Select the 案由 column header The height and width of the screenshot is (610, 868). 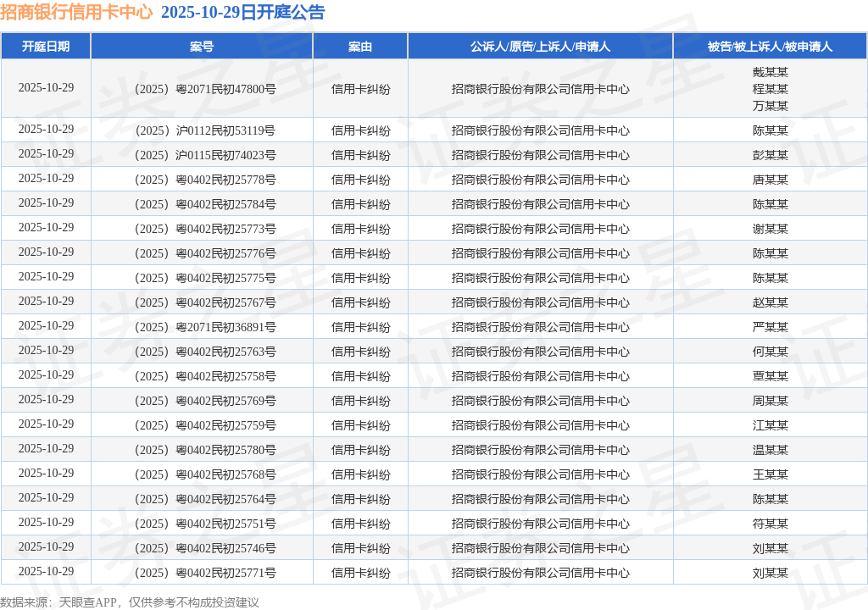pyautogui.click(x=360, y=47)
